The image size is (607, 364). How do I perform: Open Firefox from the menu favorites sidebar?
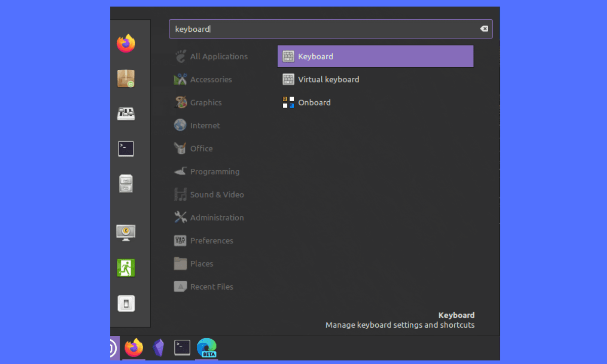coord(126,43)
